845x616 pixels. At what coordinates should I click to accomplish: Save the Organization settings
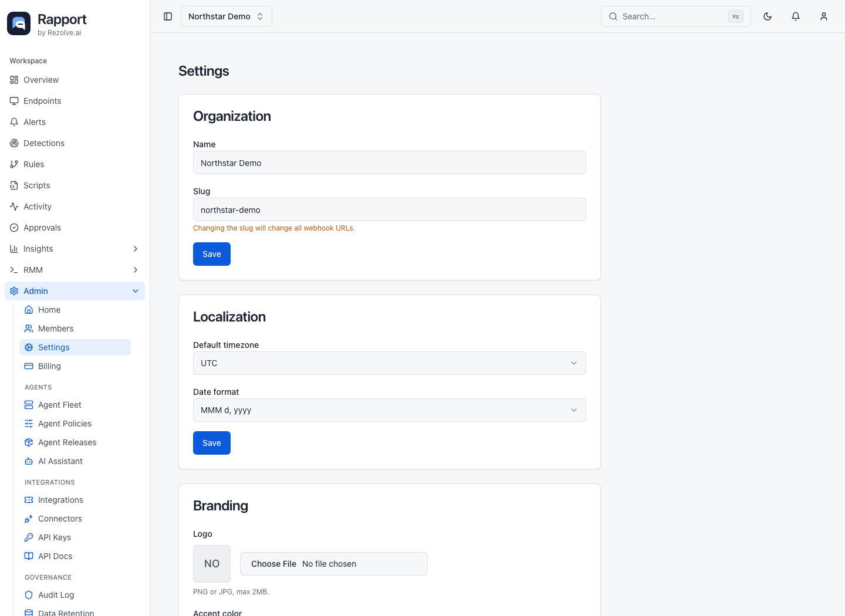[x=212, y=254]
